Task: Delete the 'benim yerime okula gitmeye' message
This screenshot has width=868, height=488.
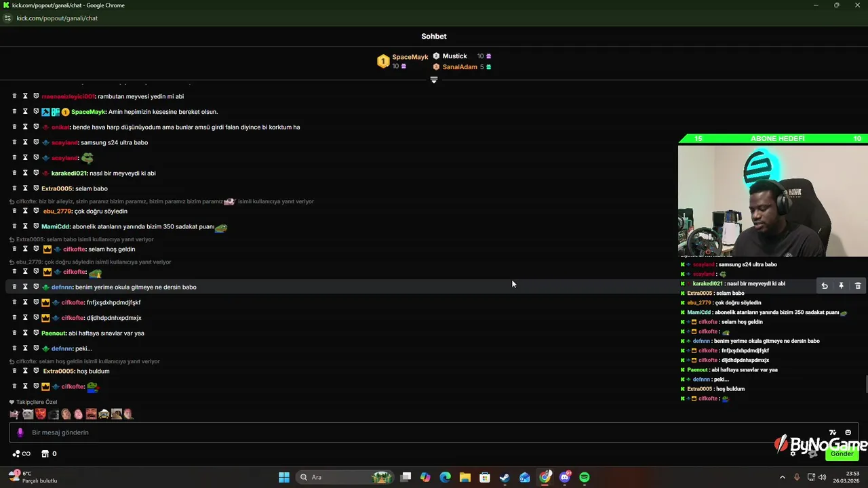Action: pyautogui.click(x=14, y=287)
